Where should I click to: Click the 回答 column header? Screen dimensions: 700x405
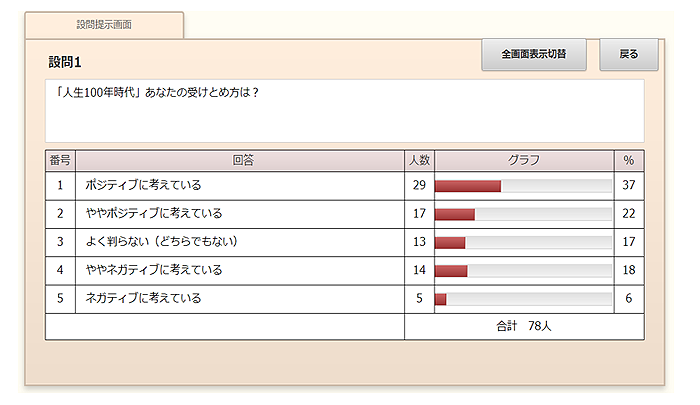click(240, 160)
